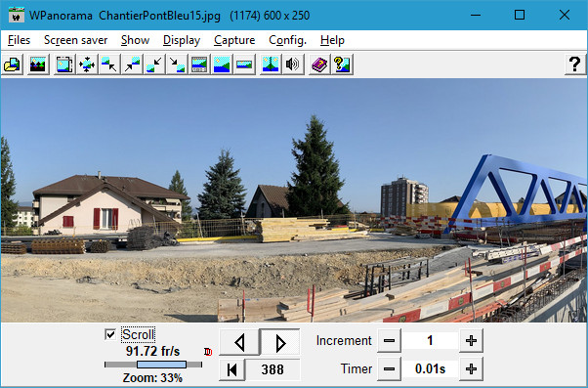Click the image-to-bottom-left arrow icon

coord(154,65)
